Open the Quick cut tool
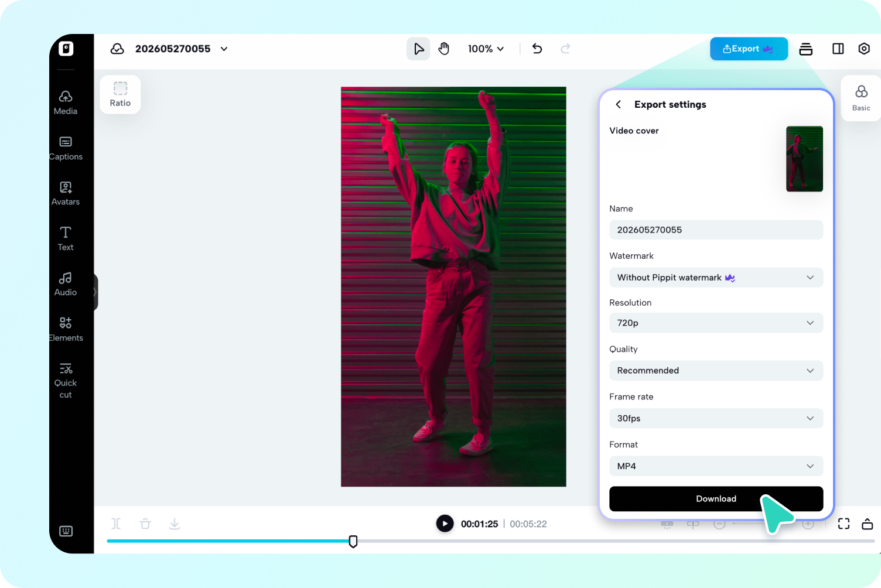This screenshot has width=881, height=588. 66,381
